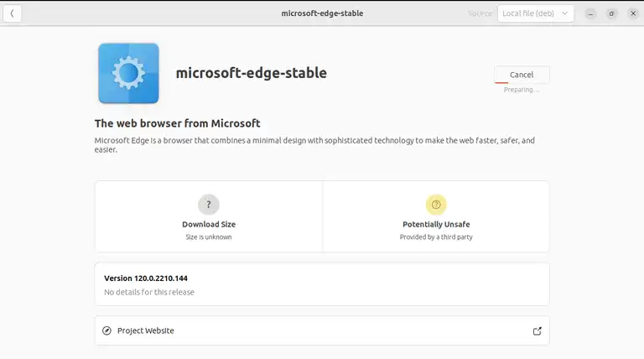Click the microsoft-edge-stable app title heading

pos(252,73)
